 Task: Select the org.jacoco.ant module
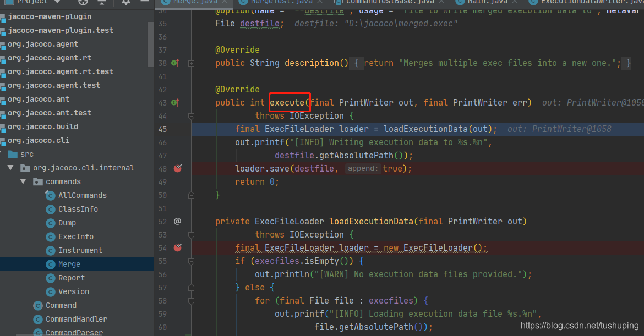[x=39, y=100]
